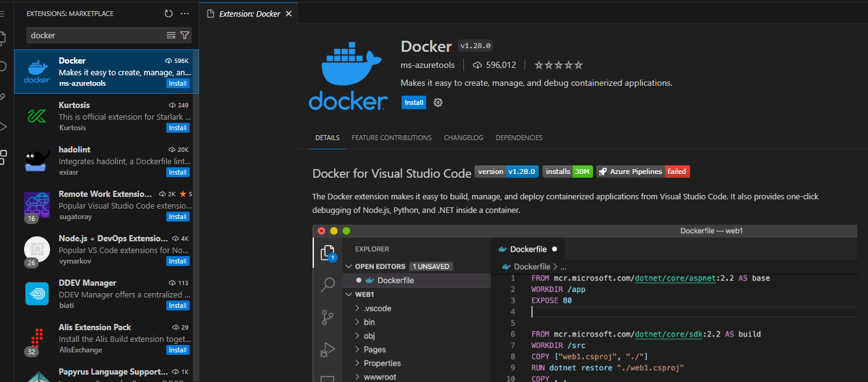Select the DDEV Manager extension title
The width and height of the screenshot is (868, 382).
[x=87, y=283]
